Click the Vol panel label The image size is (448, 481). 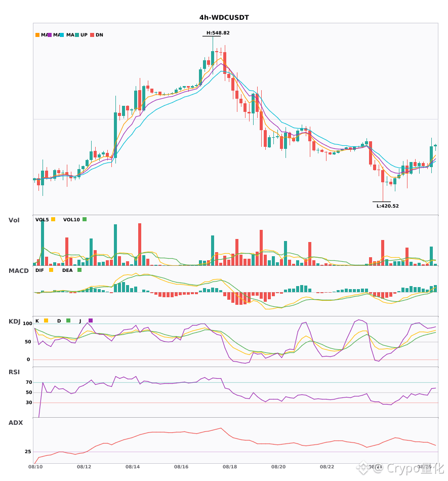pyautogui.click(x=14, y=220)
